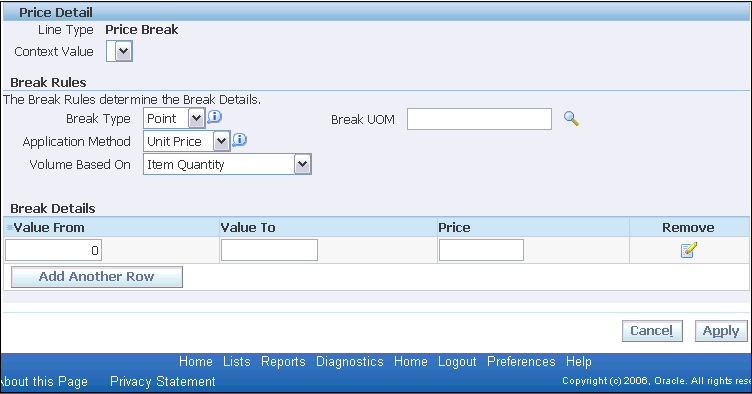Open the Application Method dropdown
This screenshot has width=752, height=394.
(x=187, y=141)
